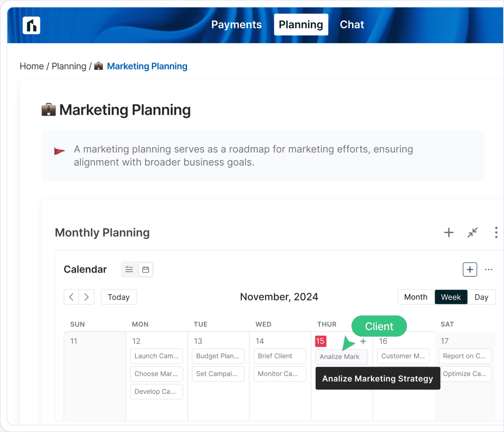Screen dimensions: 504x432
Task: Click the plus icon in Monthly Planning header
Action: click(x=449, y=233)
